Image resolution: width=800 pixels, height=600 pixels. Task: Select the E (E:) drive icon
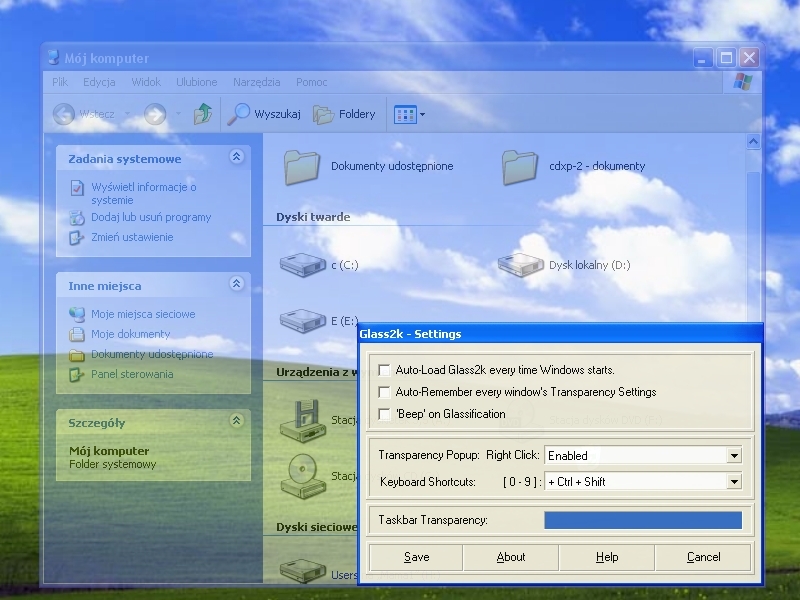coord(303,320)
